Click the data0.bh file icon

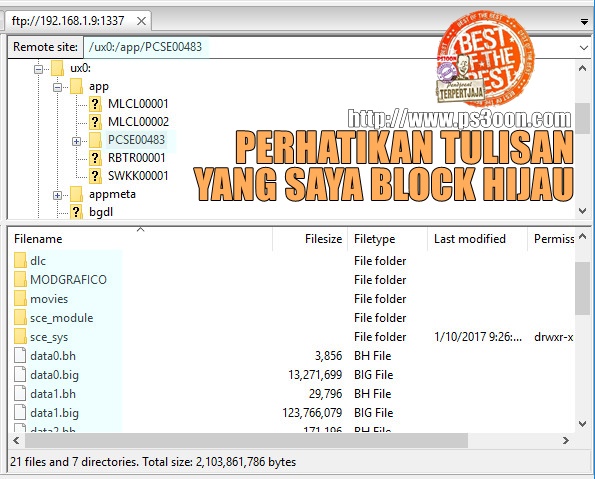pos(20,356)
